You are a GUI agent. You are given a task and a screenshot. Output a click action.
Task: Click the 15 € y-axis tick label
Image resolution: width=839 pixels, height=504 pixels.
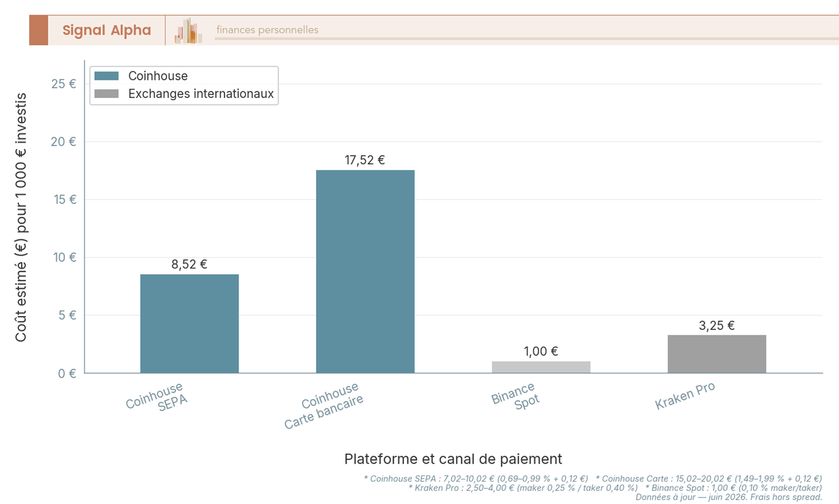pos(64,199)
